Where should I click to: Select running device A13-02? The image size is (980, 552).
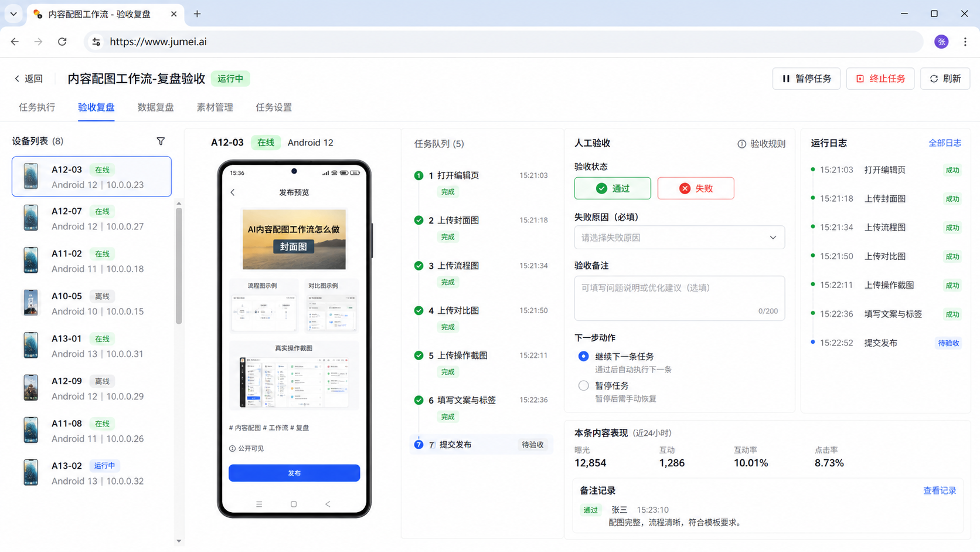click(x=91, y=473)
